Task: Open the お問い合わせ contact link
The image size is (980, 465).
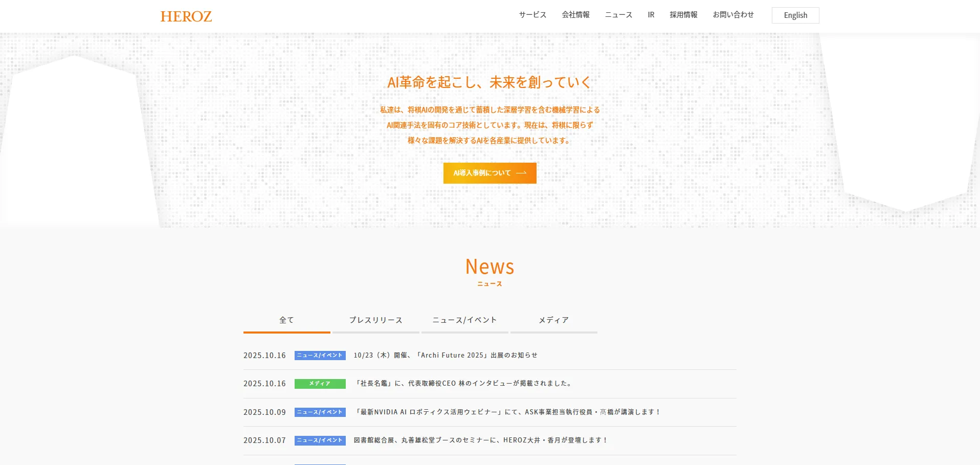Action: (x=733, y=15)
